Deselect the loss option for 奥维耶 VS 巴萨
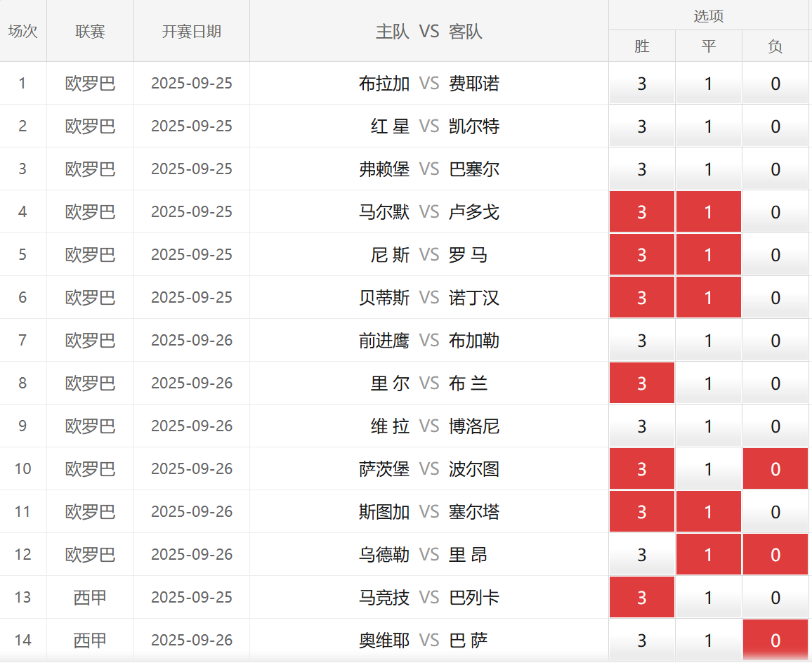This screenshot has height=663, width=812. (x=775, y=641)
